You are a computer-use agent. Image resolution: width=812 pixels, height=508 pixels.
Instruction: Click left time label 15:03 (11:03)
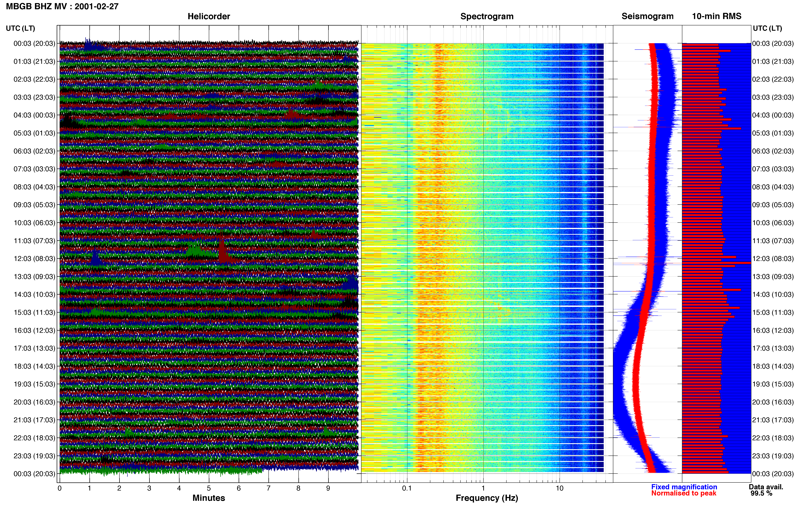pyautogui.click(x=34, y=312)
